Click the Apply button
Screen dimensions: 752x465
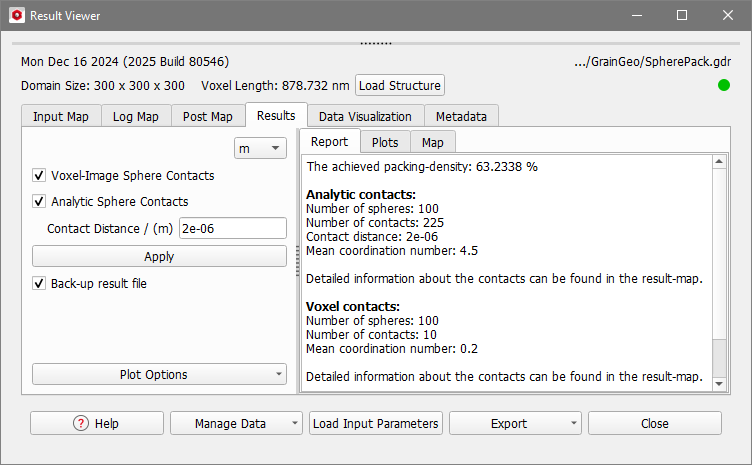(159, 256)
